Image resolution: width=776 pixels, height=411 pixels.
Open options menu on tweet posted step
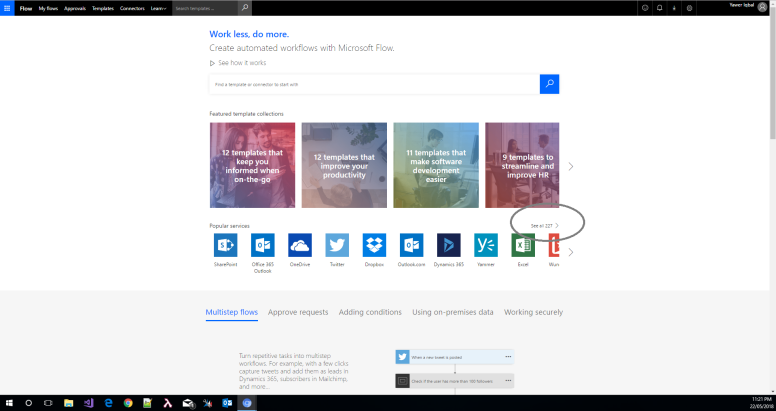[508, 357]
